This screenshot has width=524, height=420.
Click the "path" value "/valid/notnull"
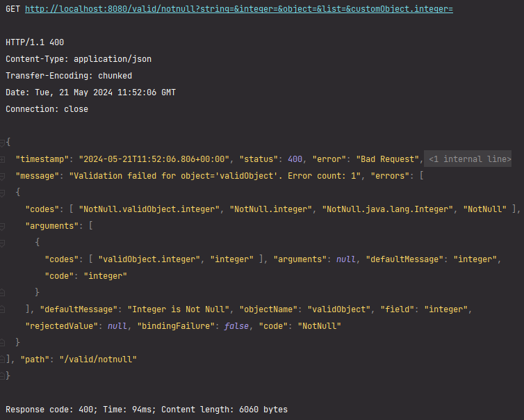pyautogui.click(x=98, y=360)
